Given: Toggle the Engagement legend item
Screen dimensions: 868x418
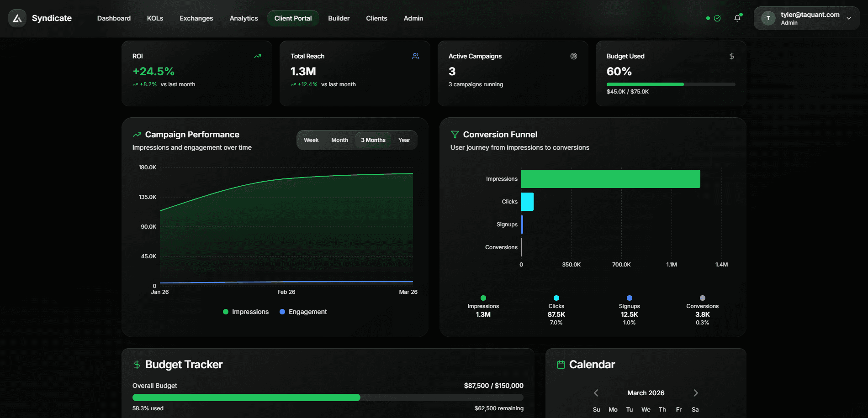Looking at the screenshot, I should pos(303,312).
